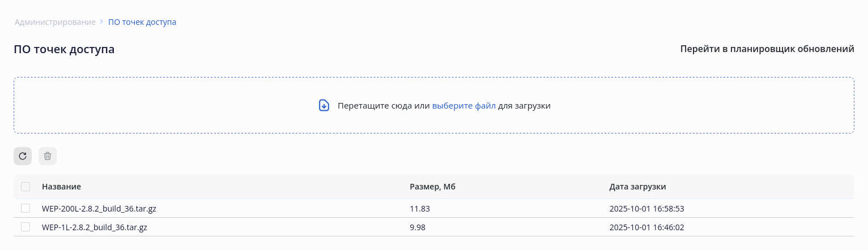Click the выберите файл upload link

coord(464,106)
